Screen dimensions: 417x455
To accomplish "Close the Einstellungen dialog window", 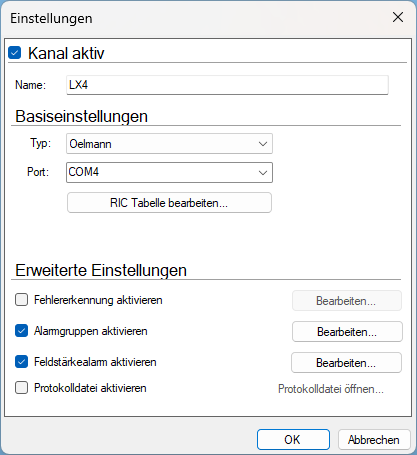I will tap(398, 17).
